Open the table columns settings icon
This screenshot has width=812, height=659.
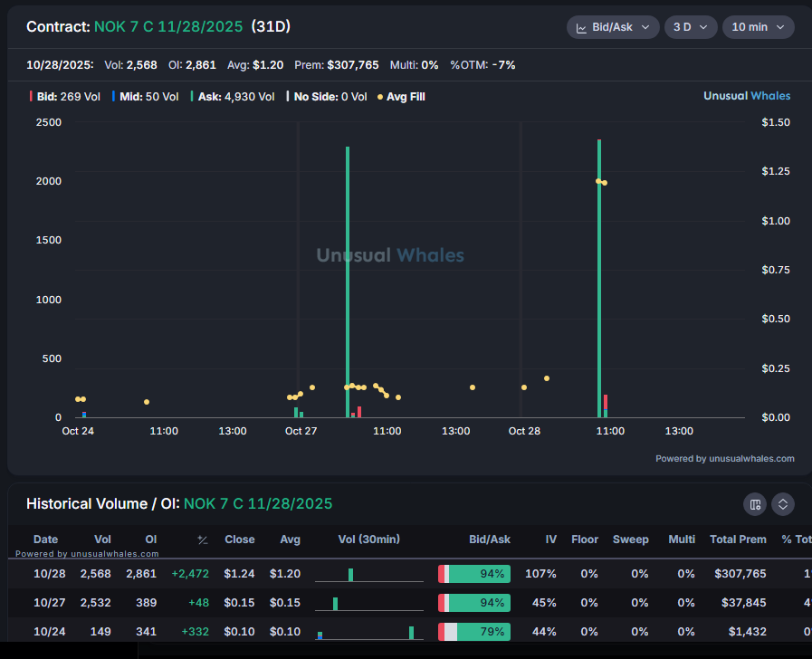point(755,503)
